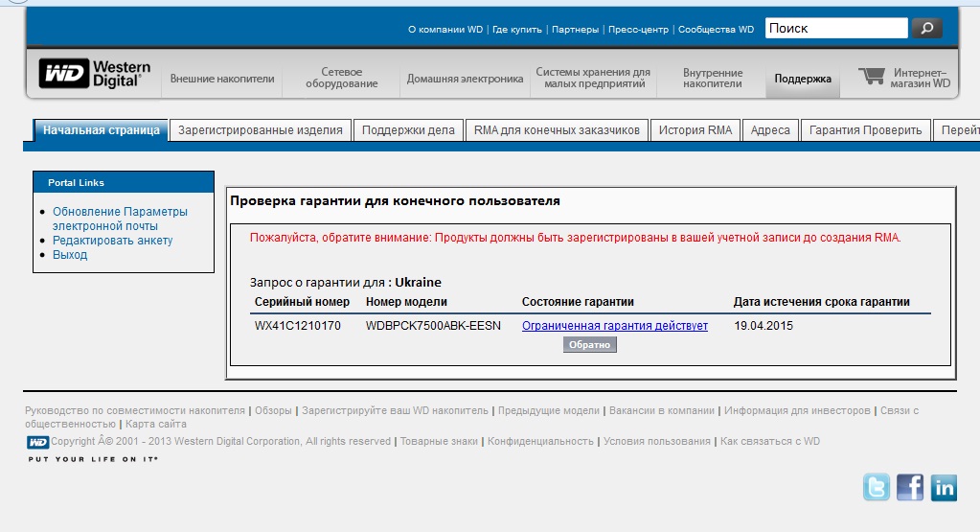980x532 pixels.
Task: Open Домашняя электроника menu
Action: coord(465,79)
